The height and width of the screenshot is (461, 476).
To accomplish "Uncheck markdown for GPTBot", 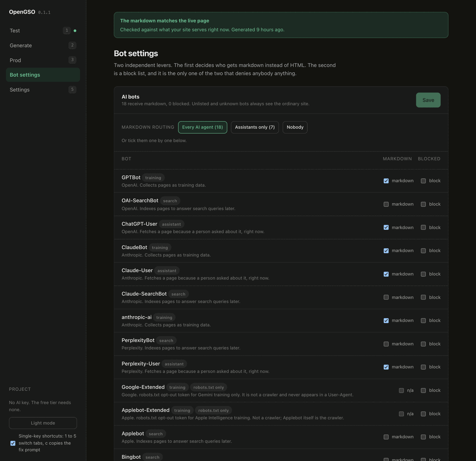I will [386, 181].
